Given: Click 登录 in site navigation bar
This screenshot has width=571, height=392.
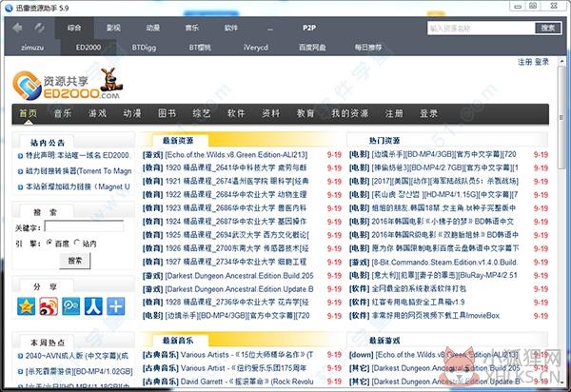Looking at the screenshot, I should 428,113.
